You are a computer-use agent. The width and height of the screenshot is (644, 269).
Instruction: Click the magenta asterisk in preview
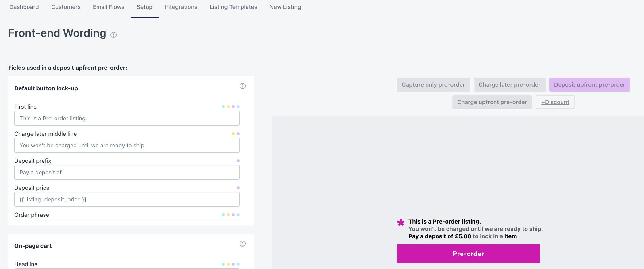coord(401,222)
